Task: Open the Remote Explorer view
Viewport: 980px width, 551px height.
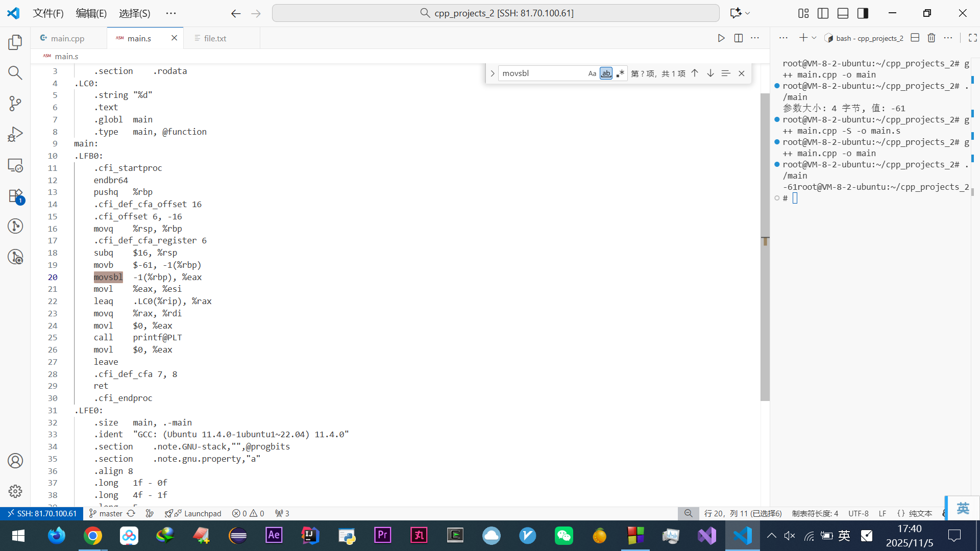Action: (x=15, y=165)
